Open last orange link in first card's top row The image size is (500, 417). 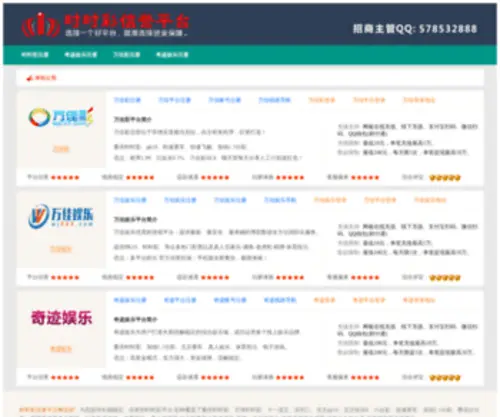click(419, 100)
